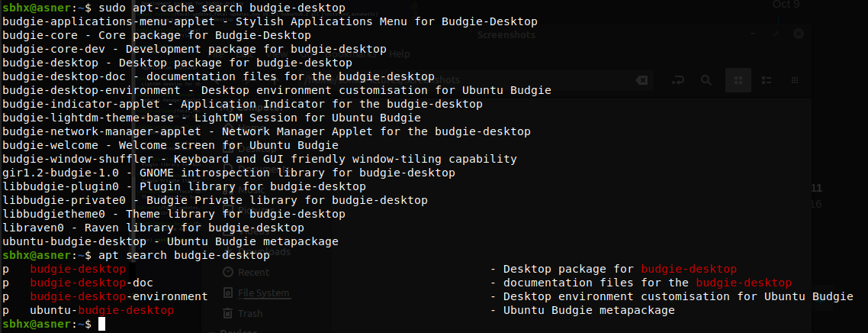Screen dimensions: 868x333
Task: Click '- Desktop environment customisation for Ubuntu Budgie' description
Action: point(672,297)
